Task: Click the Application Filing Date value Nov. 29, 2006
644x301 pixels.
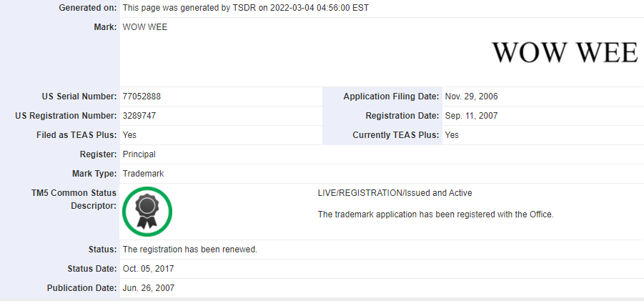Action: pyautogui.click(x=471, y=97)
